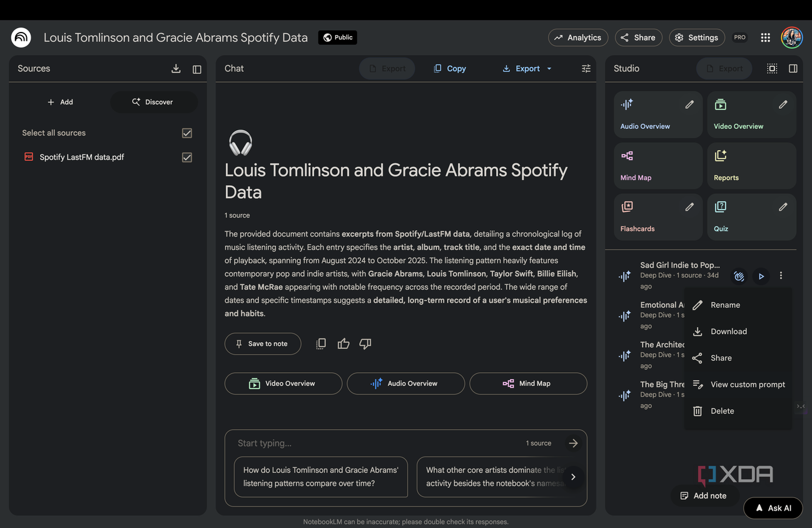Viewport: 812px width, 528px height.
Task: Click the Copy button in Chat header
Action: pos(450,69)
